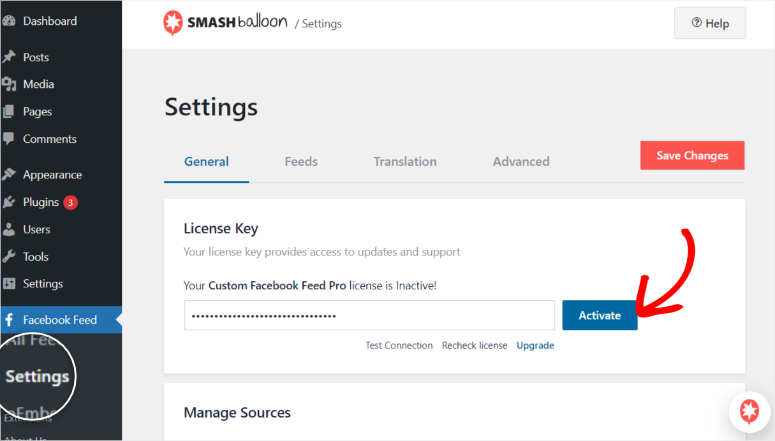Open the Advanced tab
775x441 pixels.
pyautogui.click(x=521, y=162)
